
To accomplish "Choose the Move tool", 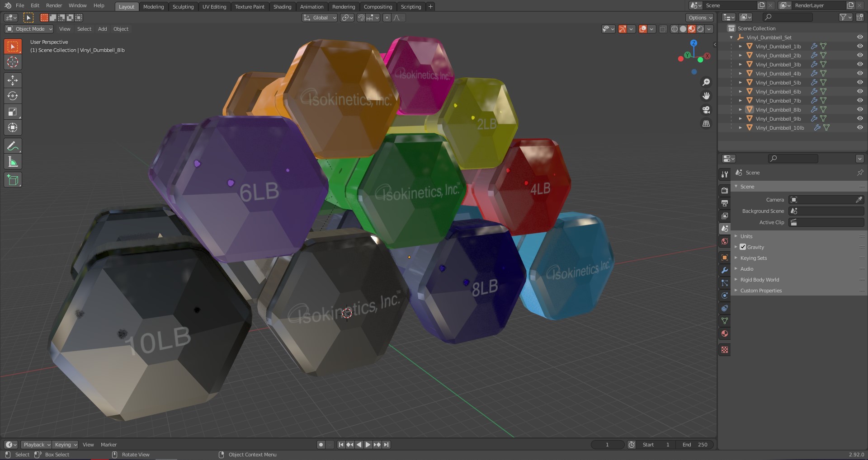I will (x=13, y=80).
